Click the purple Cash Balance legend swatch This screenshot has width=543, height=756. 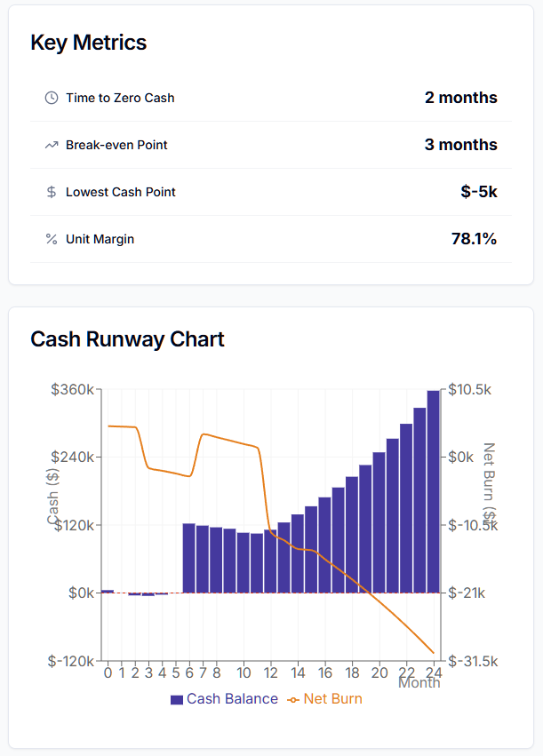click(177, 699)
